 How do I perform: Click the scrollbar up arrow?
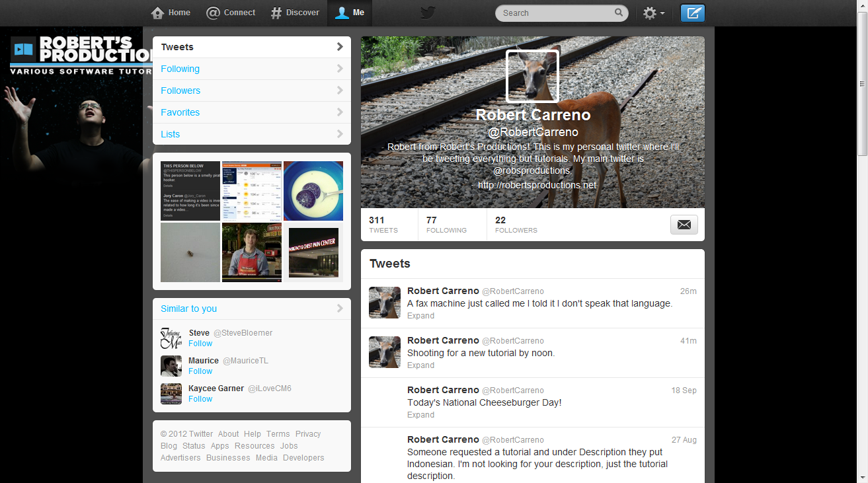[x=862, y=5]
